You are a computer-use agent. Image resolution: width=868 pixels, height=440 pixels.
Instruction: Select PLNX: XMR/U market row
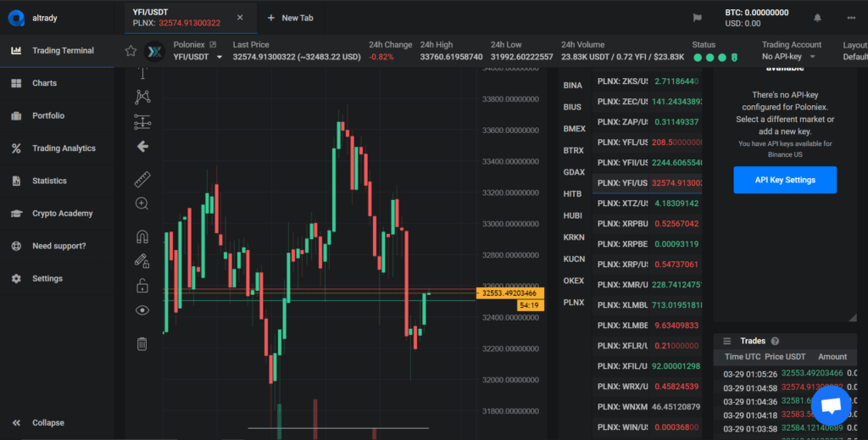[647, 285]
